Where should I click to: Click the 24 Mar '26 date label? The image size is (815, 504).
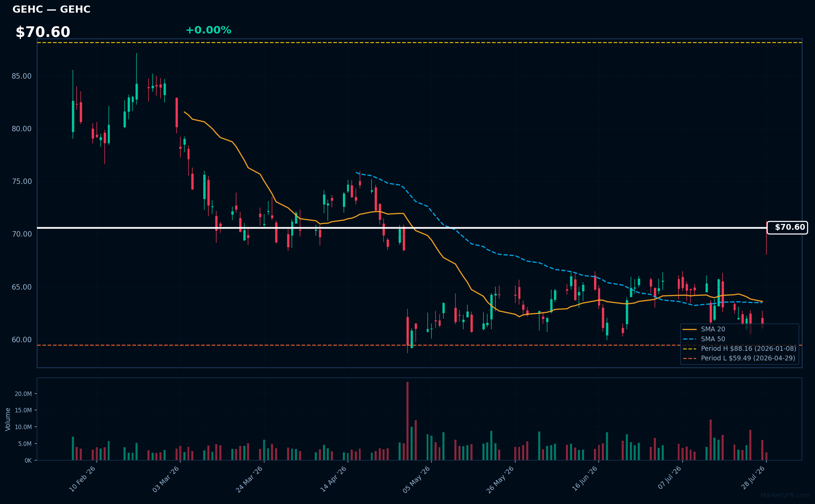point(249,479)
